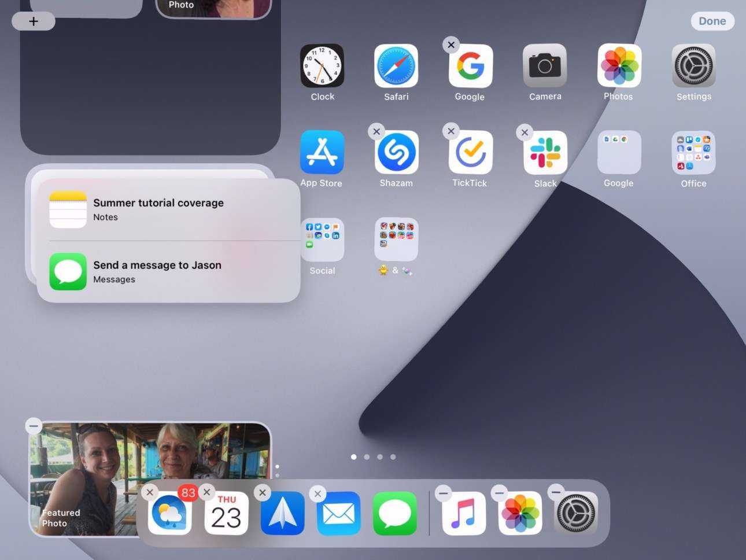
Task: Remove the Featured Photo widget
Action: 34,426
